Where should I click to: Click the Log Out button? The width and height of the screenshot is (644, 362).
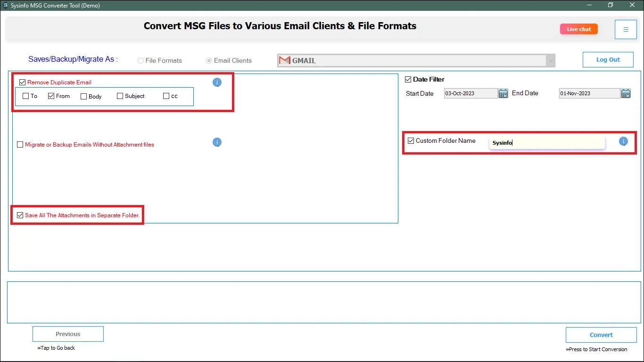coord(608,60)
